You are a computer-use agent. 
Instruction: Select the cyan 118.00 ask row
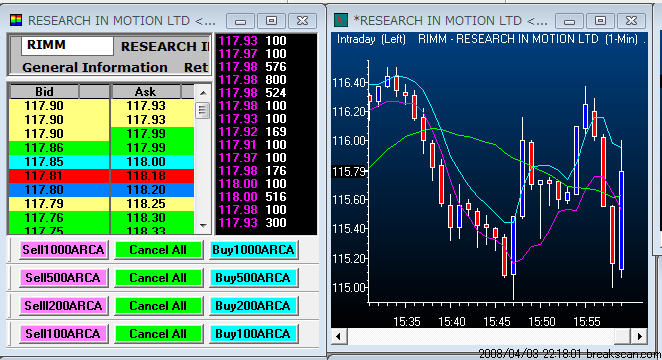152,162
